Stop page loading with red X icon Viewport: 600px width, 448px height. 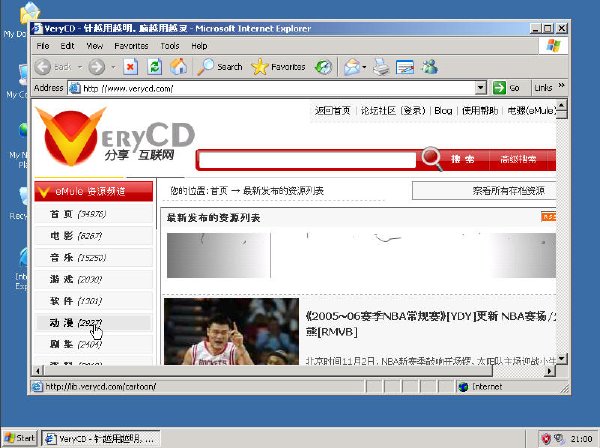(130, 67)
